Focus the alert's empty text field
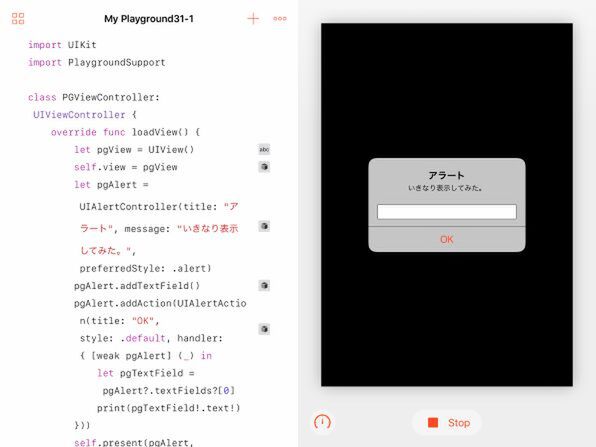This screenshot has width=596, height=447. (447, 212)
